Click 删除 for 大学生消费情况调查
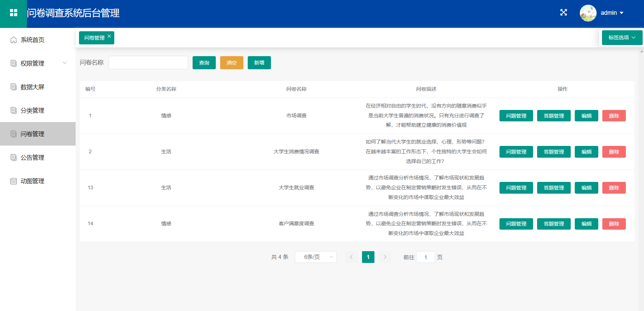Viewport: 644px width, 311px height. (x=614, y=152)
